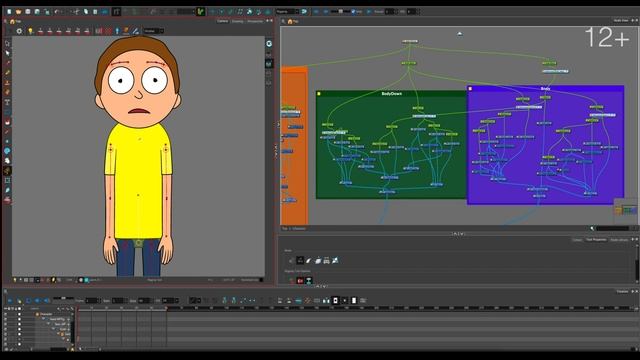Click the feather Mode icon in Tool Properties
Viewport: 640px width, 360px height.
(x=309, y=260)
